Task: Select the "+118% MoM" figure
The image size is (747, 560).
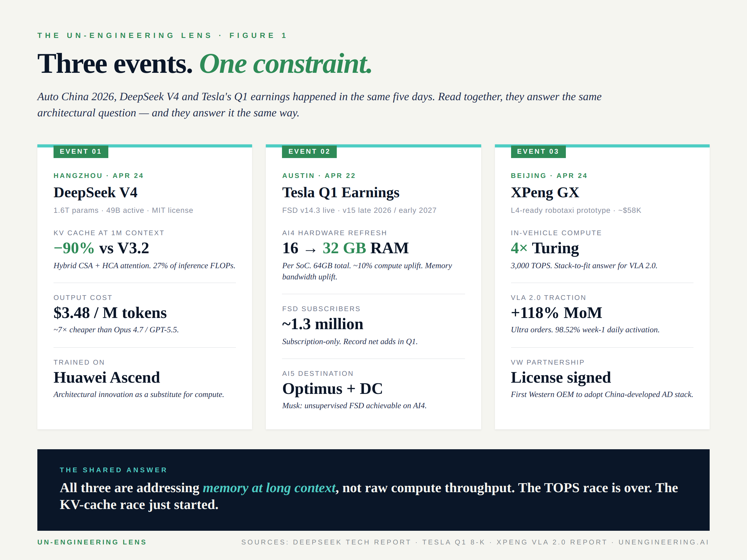Action: [x=556, y=313]
